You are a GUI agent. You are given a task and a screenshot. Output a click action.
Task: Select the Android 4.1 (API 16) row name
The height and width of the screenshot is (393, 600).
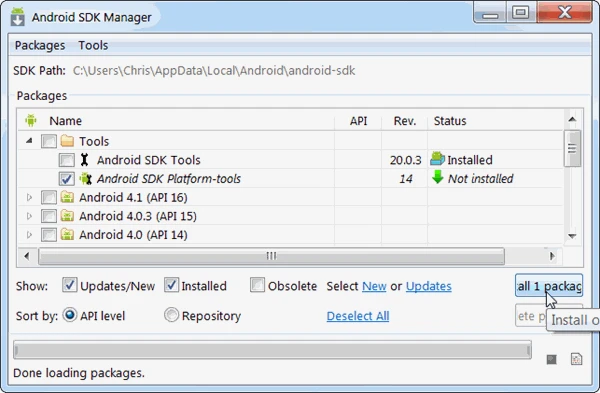(133, 197)
